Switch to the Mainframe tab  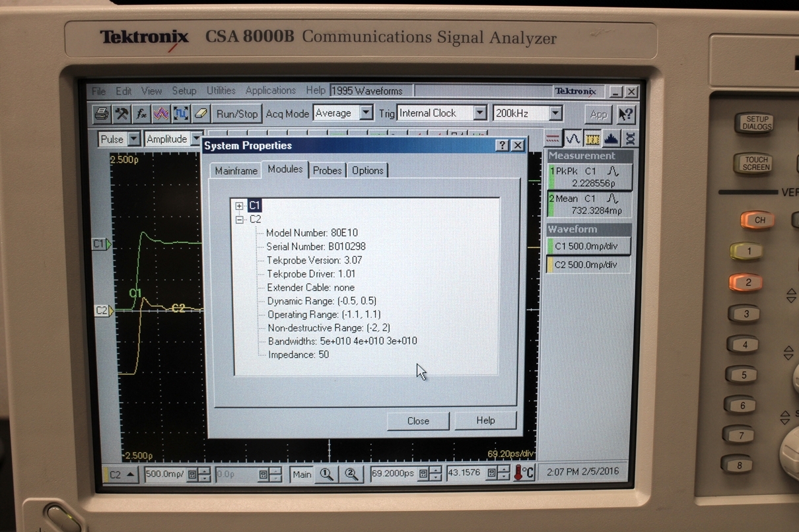coord(236,170)
